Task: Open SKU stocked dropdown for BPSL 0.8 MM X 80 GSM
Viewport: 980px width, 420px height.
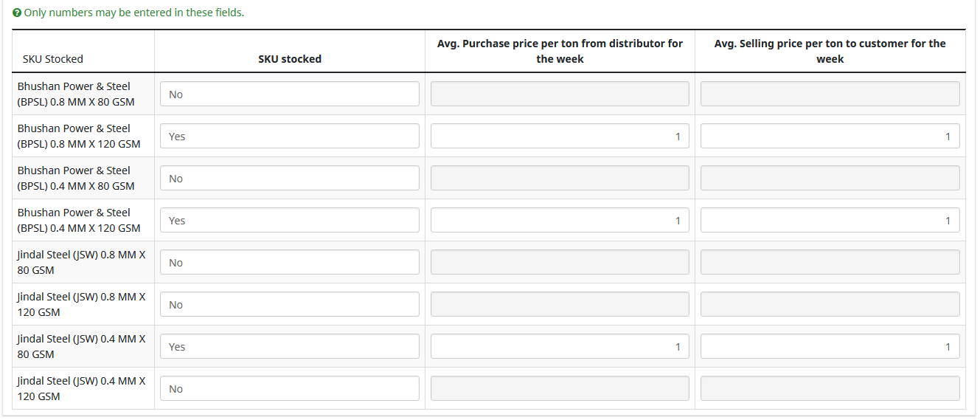Action: [289, 94]
